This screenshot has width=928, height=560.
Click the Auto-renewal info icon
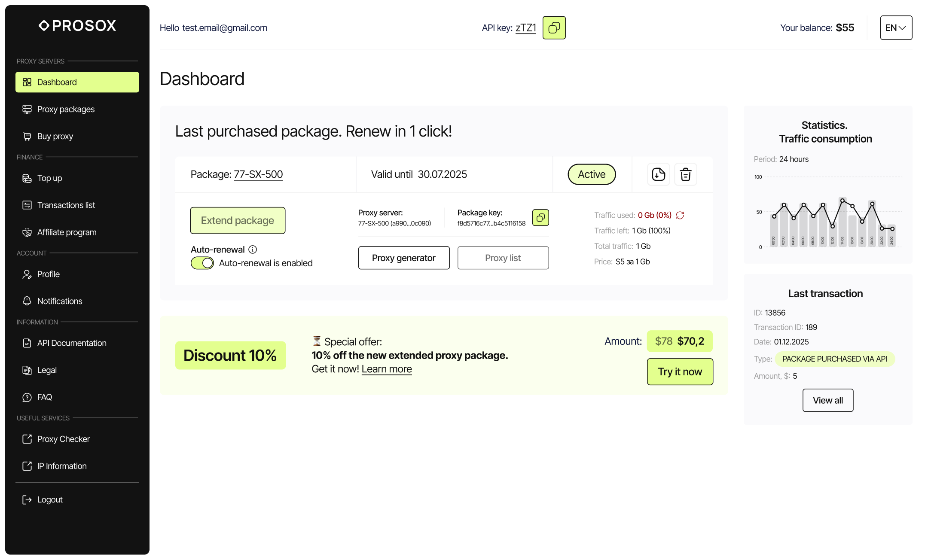253,250
